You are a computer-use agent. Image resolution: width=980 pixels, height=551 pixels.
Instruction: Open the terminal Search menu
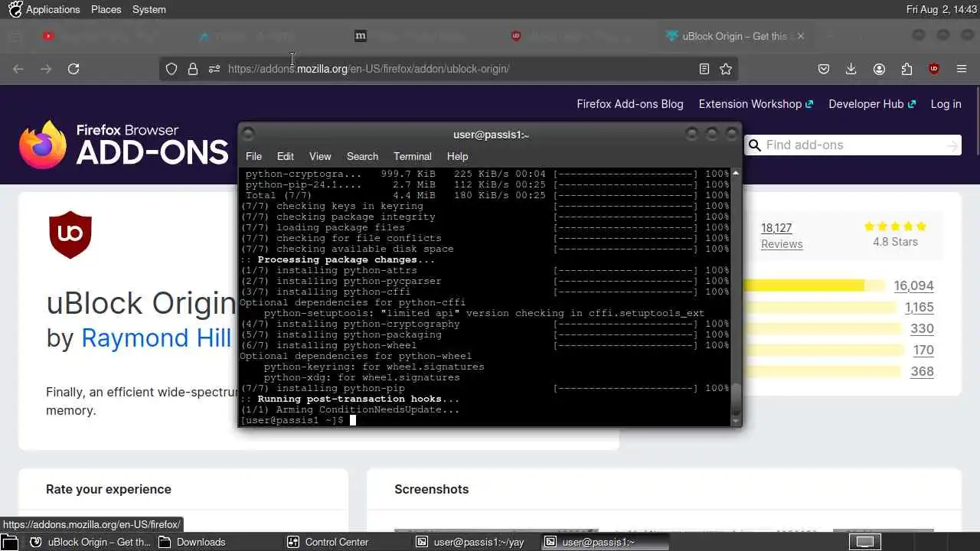point(362,156)
